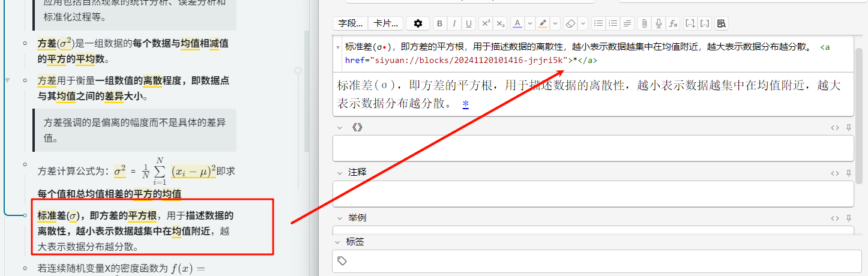
Task: Toggle underline formatting in card editor
Action: [468, 23]
